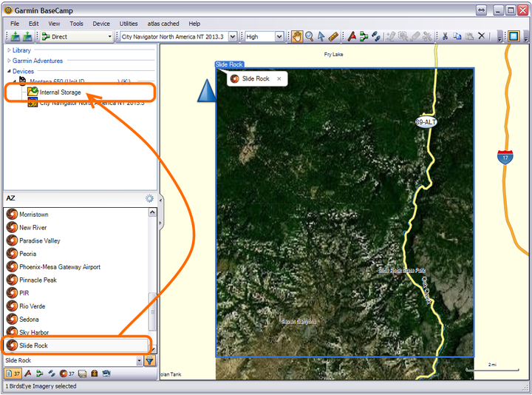Select Sedona in the AZ list
Image resolution: width=532 pixels, height=395 pixels.
(29, 320)
